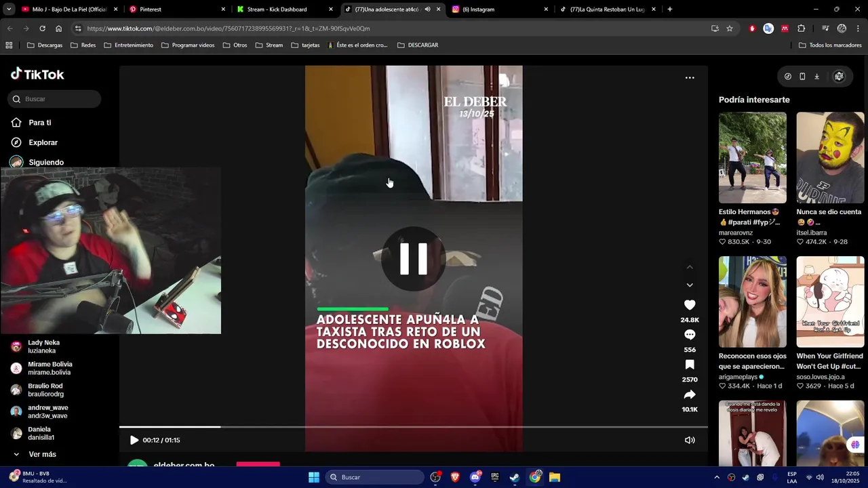Open Mirame Bolivia's account

[50, 368]
